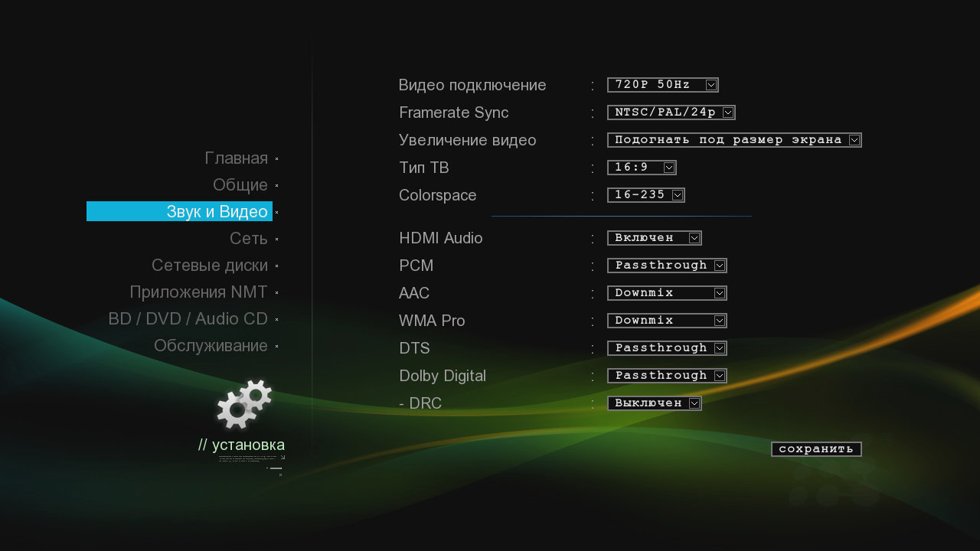Click the gears setup icon
This screenshot has width=980, height=551.
[x=244, y=404]
